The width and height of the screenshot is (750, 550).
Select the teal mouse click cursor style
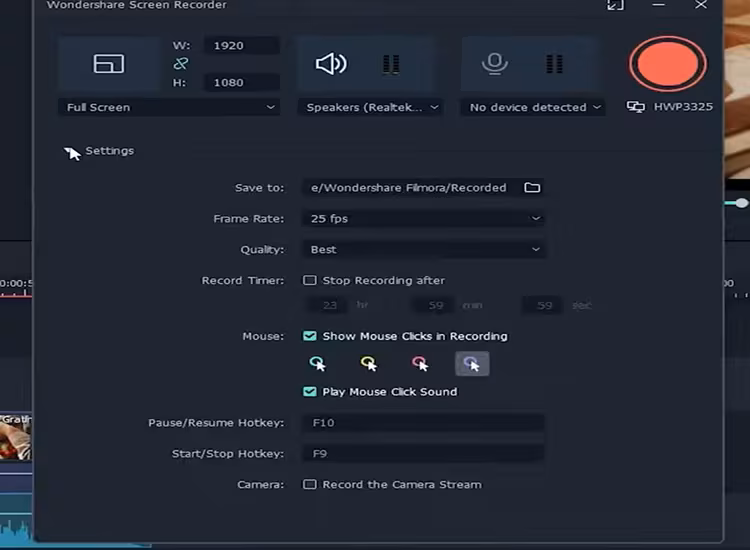tap(318, 363)
